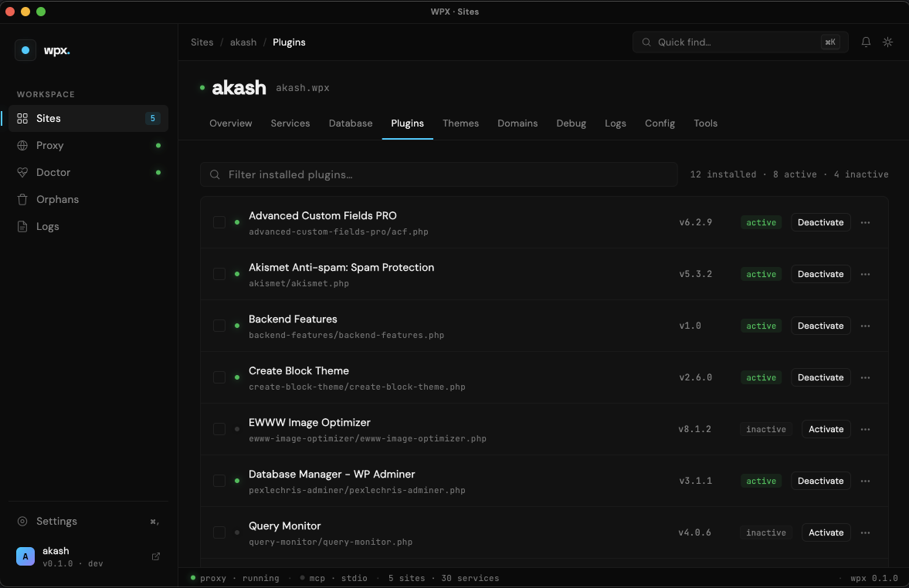Open the Proxy globe icon
This screenshot has width=909, height=588.
[x=22, y=145]
